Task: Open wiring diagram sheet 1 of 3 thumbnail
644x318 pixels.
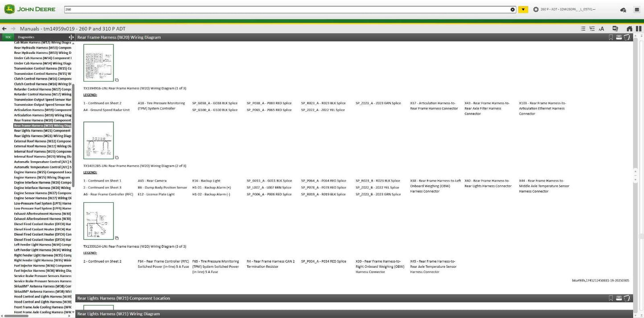Action: coord(98,63)
